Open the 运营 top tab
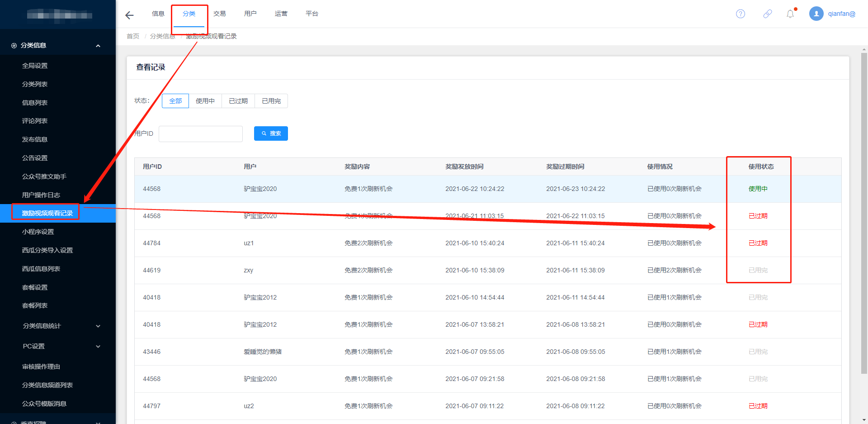 click(x=281, y=14)
